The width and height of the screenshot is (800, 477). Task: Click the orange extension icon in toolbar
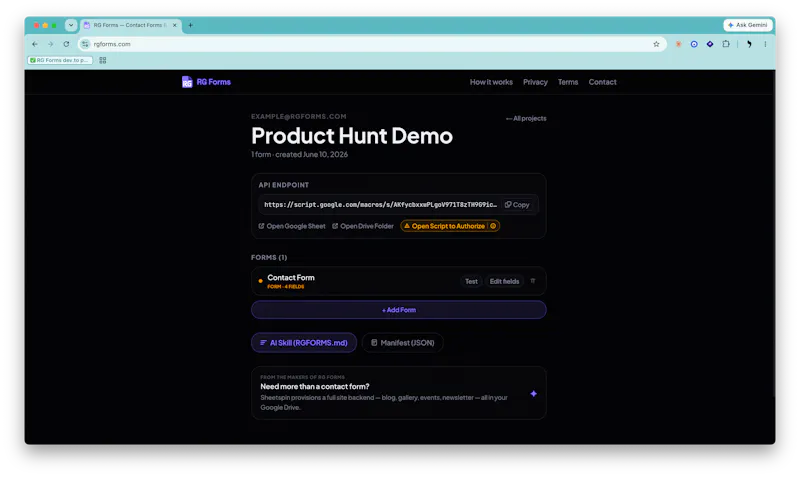pos(679,44)
